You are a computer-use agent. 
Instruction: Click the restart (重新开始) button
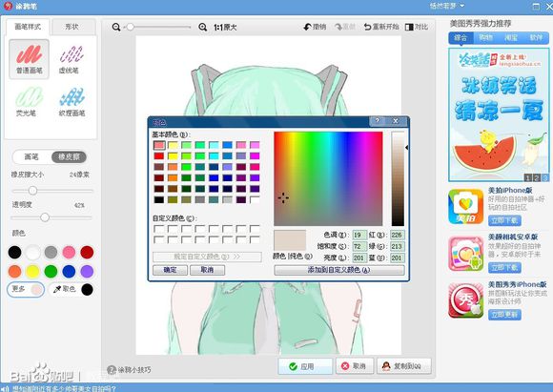pyautogui.click(x=380, y=27)
